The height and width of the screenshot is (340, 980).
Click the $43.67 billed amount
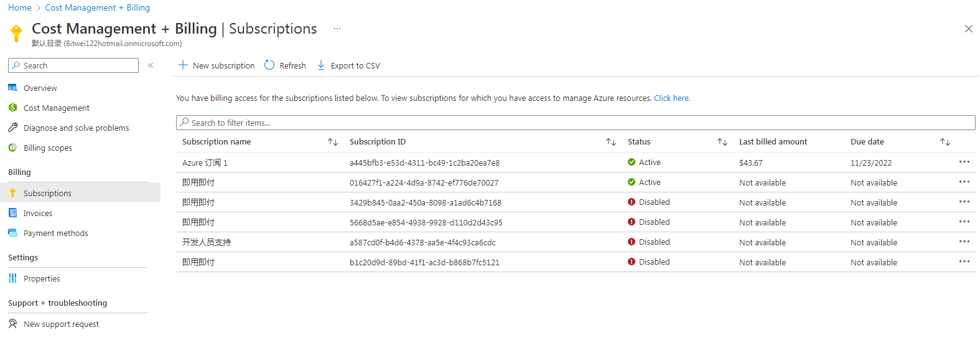pos(750,163)
